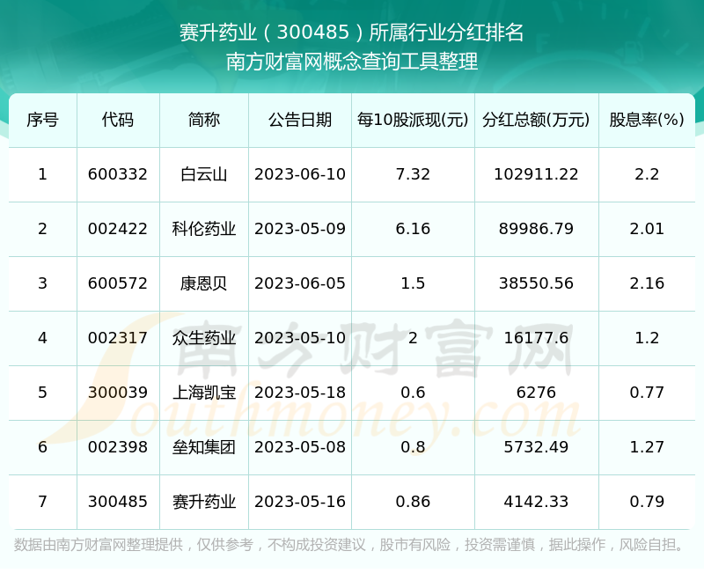Click the payout value 0.6
Image resolution: width=704 pixels, height=588 pixels.
tap(413, 393)
